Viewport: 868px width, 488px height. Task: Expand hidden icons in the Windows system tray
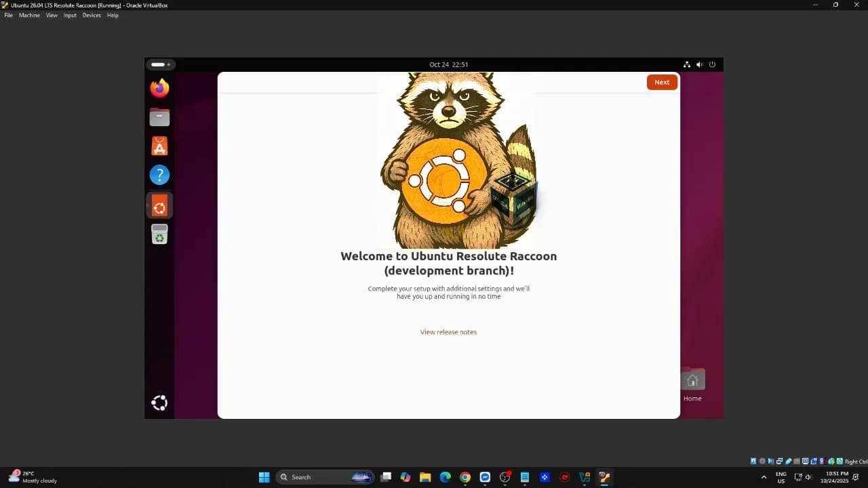click(764, 476)
